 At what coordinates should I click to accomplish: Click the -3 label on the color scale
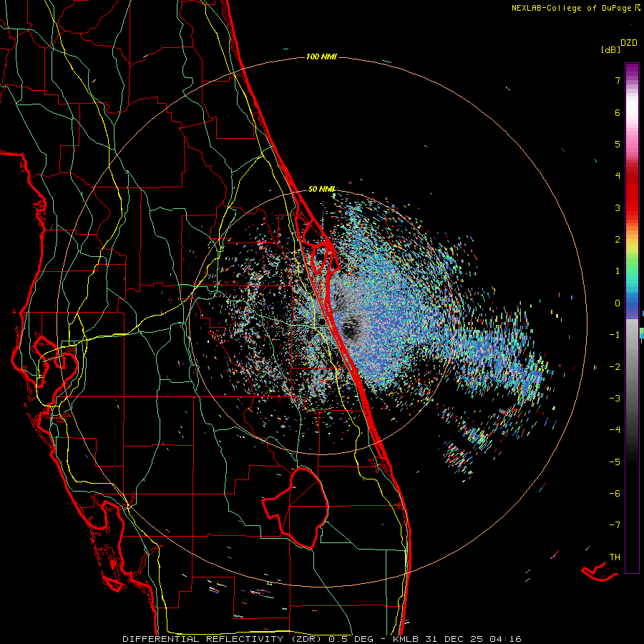[x=615, y=399]
